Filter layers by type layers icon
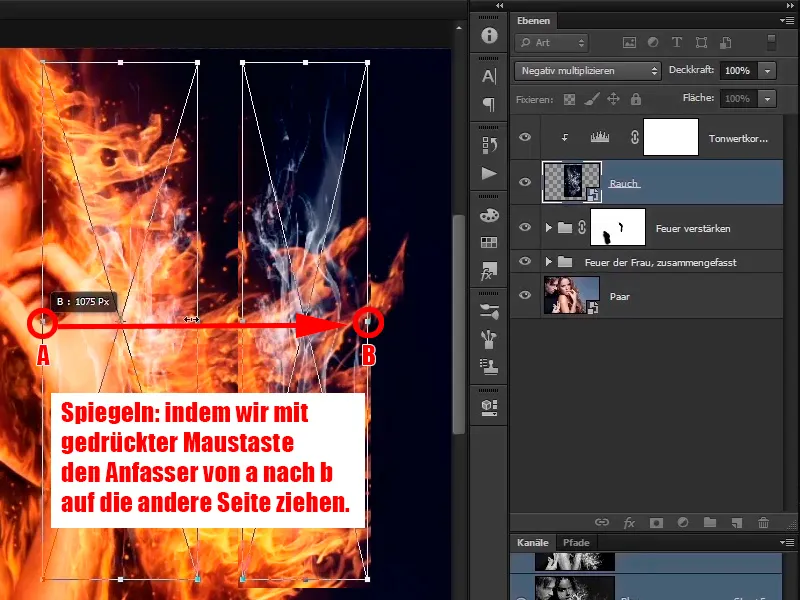This screenshot has width=800, height=600. [677, 42]
